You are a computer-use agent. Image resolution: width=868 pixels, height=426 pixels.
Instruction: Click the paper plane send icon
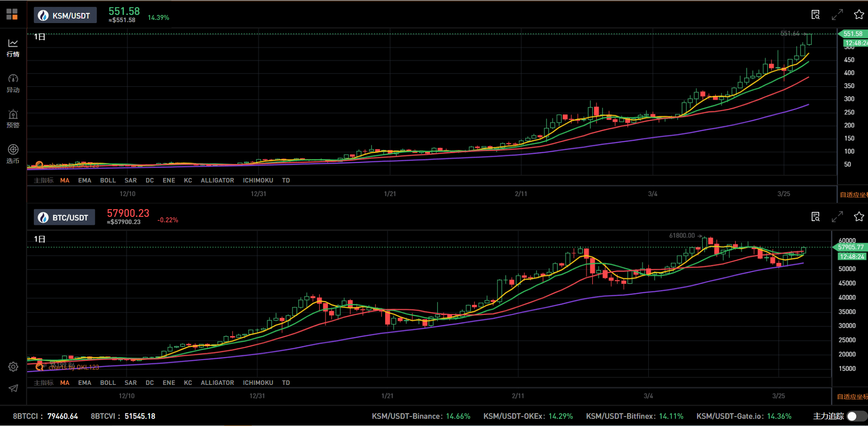(x=13, y=388)
